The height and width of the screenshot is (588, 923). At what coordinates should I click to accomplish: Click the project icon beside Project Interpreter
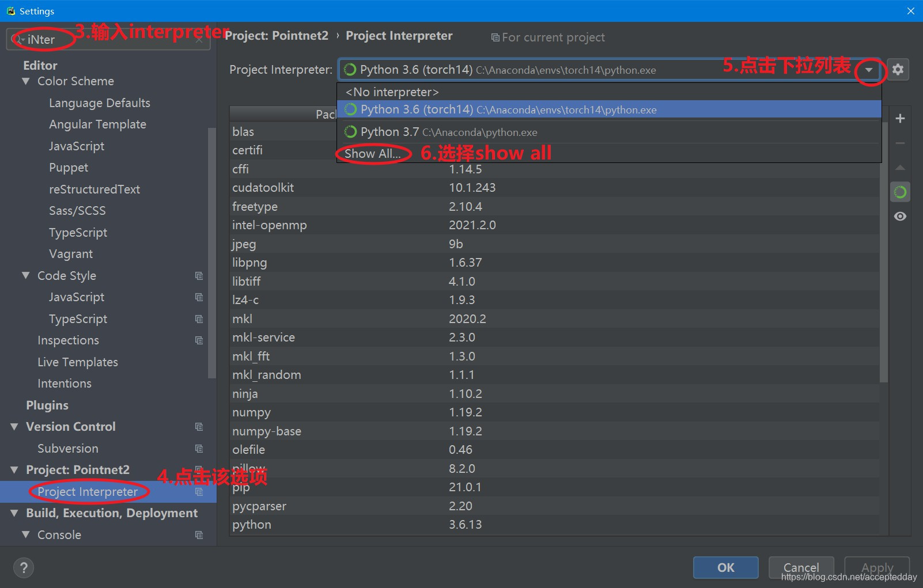coord(199,492)
